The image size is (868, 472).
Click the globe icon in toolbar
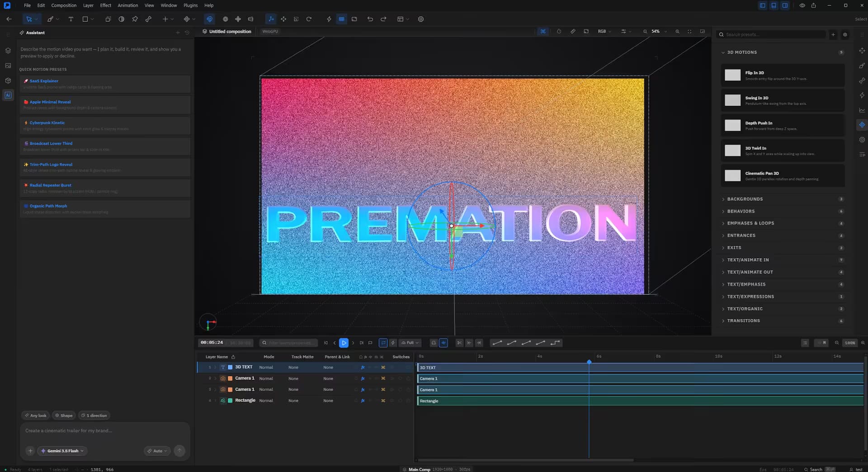tap(225, 19)
